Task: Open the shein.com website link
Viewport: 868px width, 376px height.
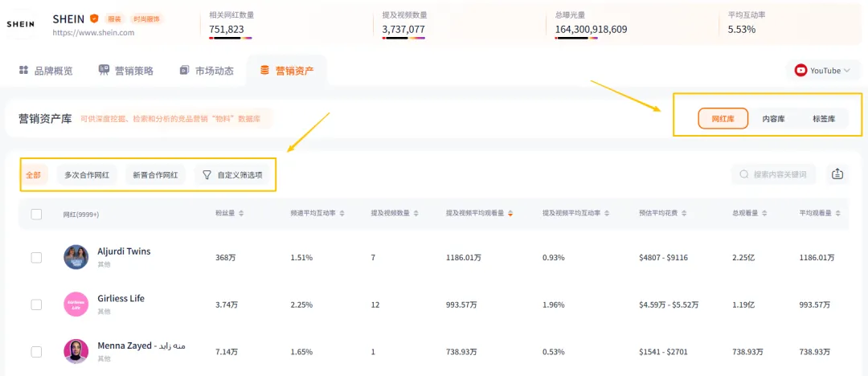Action: [93, 33]
